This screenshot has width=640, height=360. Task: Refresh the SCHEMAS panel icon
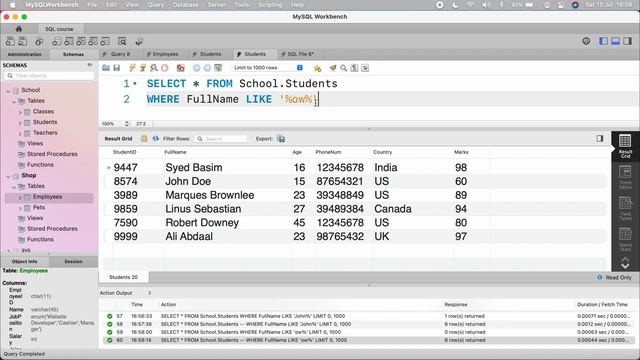[90, 65]
